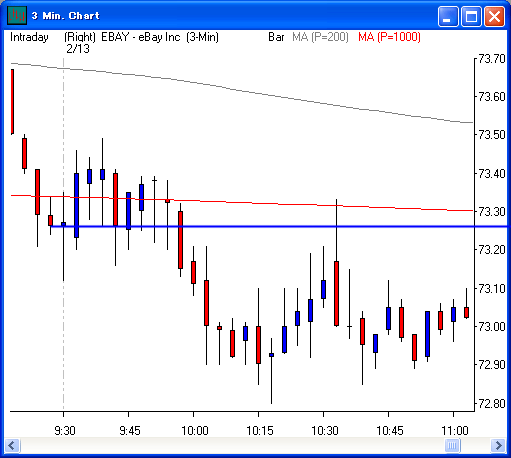This screenshot has width=511, height=458.
Task: Close the 3 Min. Chart window
Action: (x=494, y=16)
